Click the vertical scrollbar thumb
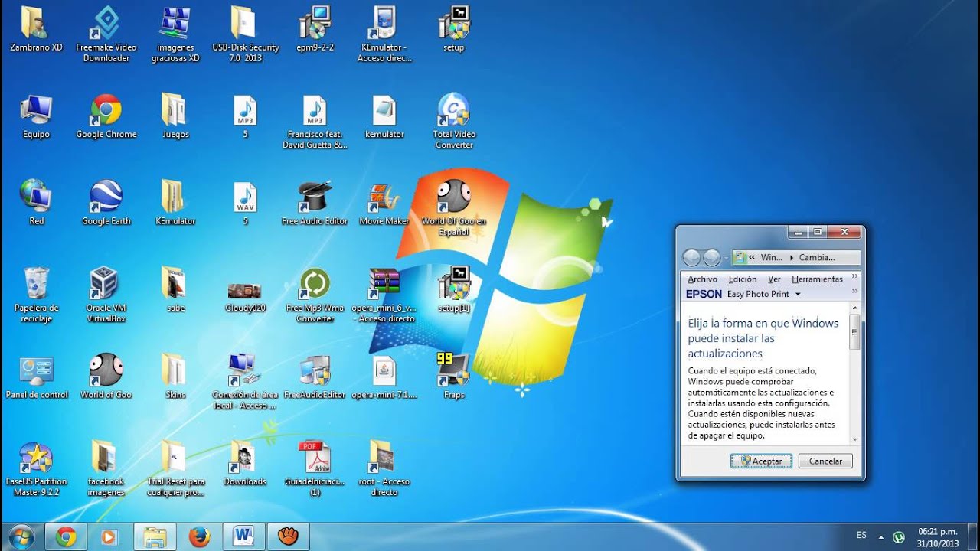This screenshot has width=980, height=551. point(855,332)
